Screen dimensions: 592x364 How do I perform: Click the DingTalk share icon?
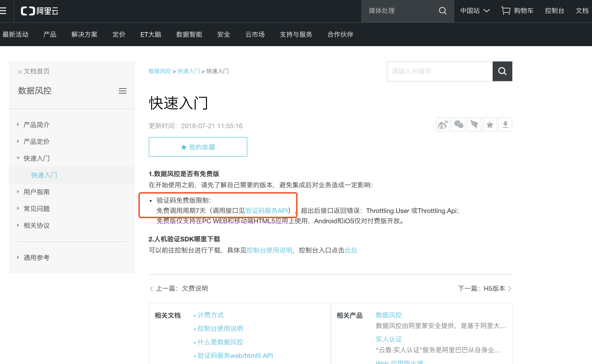(x=474, y=125)
